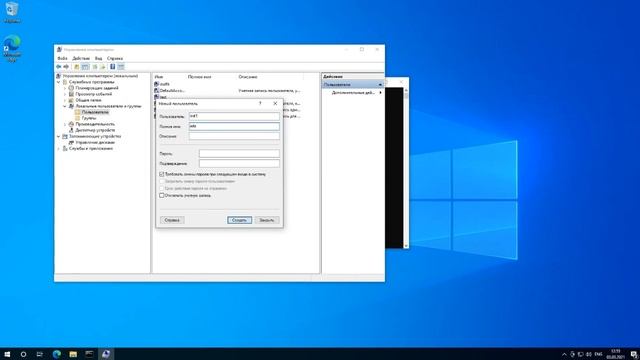The height and width of the screenshot is (360, 640).
Task: Expand the Службы и приложения branch
Action: [x=58, y=149]
